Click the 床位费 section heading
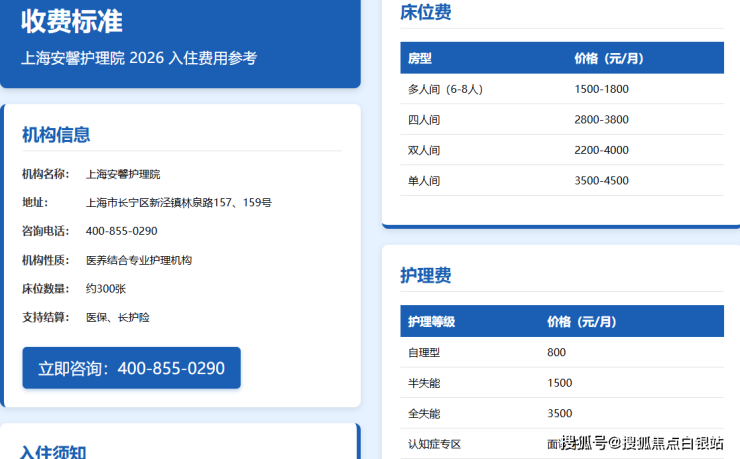Viewport: 740px width, 459px height. click(x=426, y=12)
